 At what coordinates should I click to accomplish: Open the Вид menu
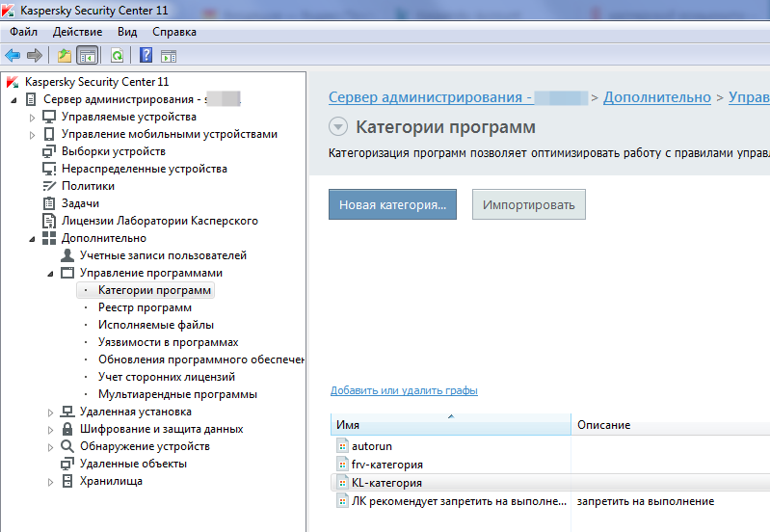(x=127, y=32)
